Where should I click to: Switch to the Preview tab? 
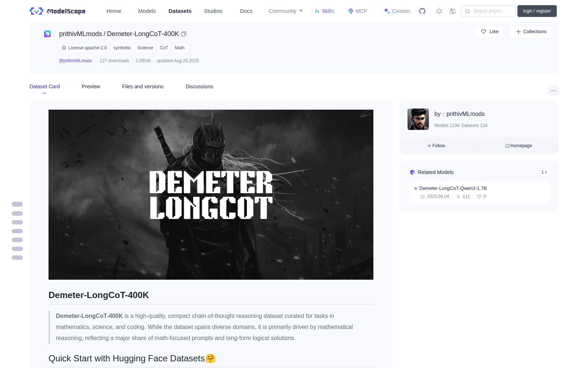point(91,86)
